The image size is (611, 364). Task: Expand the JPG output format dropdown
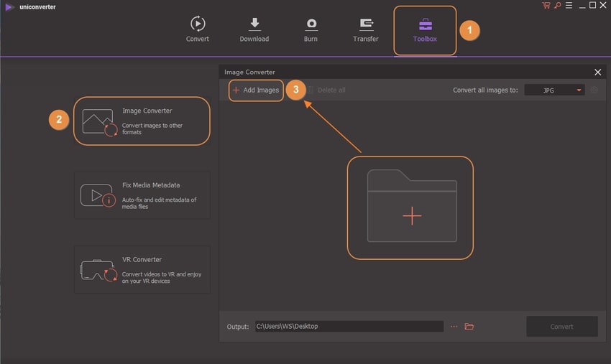pyautogui.click(x=554, y=90)
